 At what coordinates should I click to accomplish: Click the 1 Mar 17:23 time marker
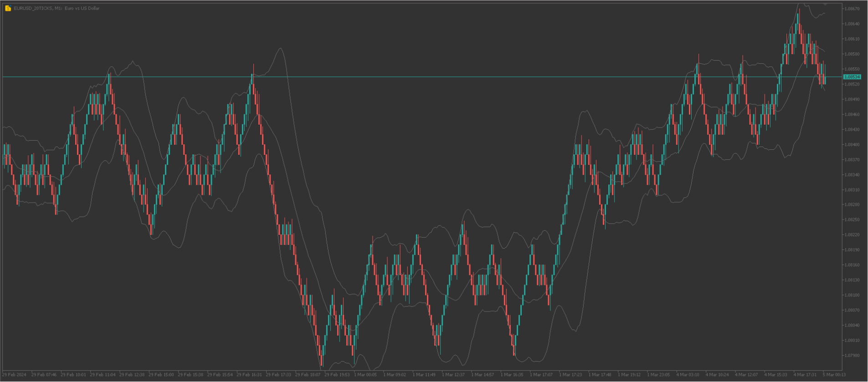pyautogui.click(x=570, y=375)
